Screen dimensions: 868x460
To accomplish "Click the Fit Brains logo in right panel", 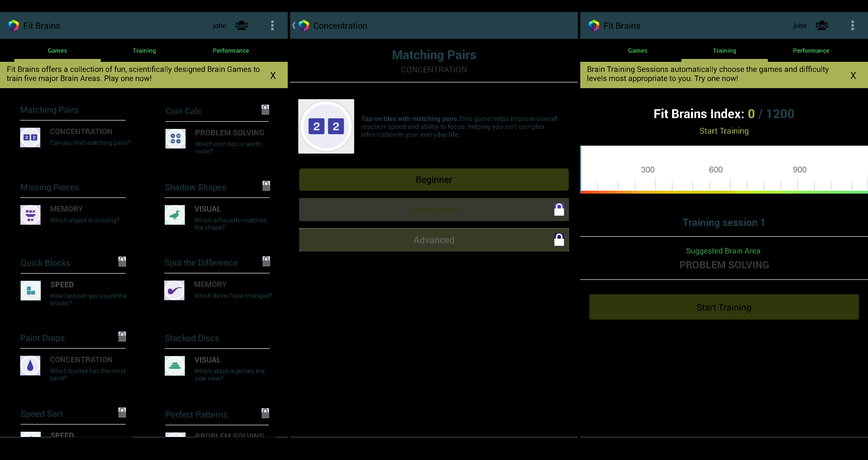I will click(x=594, y=26).
